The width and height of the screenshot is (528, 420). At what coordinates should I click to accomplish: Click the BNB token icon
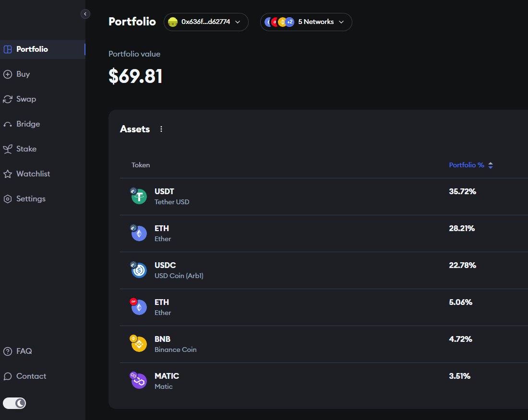point(138,344)
